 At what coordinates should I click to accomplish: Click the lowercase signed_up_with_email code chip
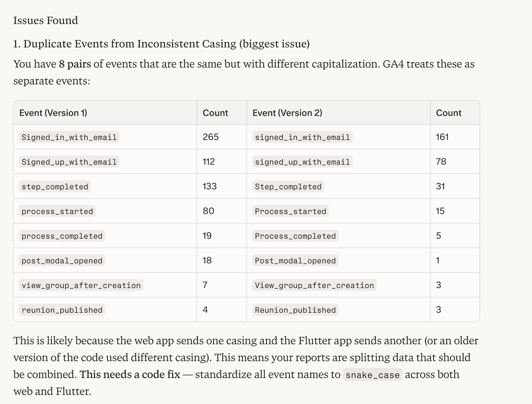tap(302, 162)
